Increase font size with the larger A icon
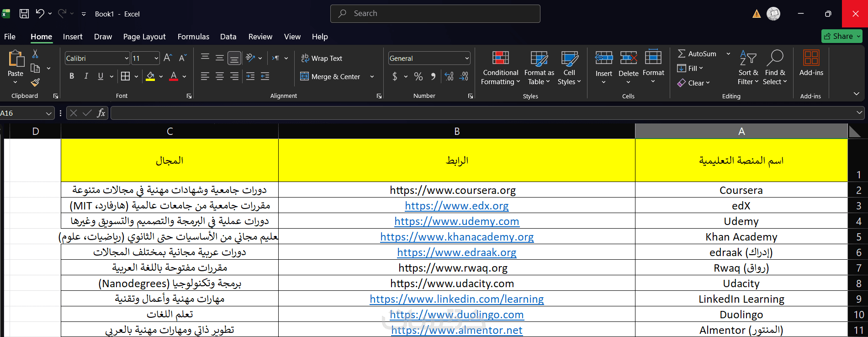Viewport: 868px width, 337px height. click(x=168, y=58)
